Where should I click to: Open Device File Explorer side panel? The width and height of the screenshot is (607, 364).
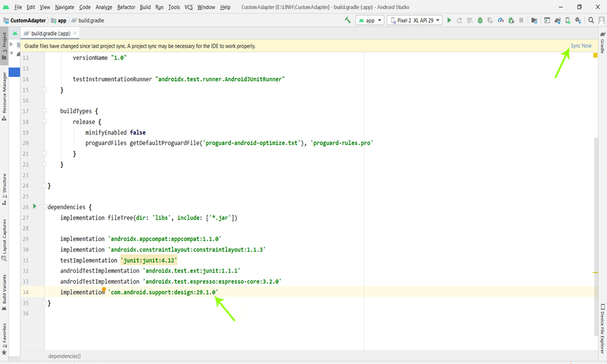point(602,329)
